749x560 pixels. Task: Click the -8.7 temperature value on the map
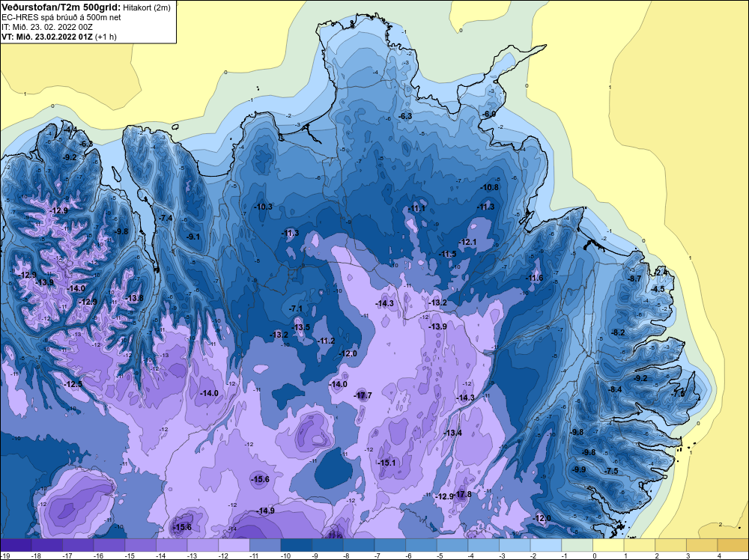(x=635, y=279)
